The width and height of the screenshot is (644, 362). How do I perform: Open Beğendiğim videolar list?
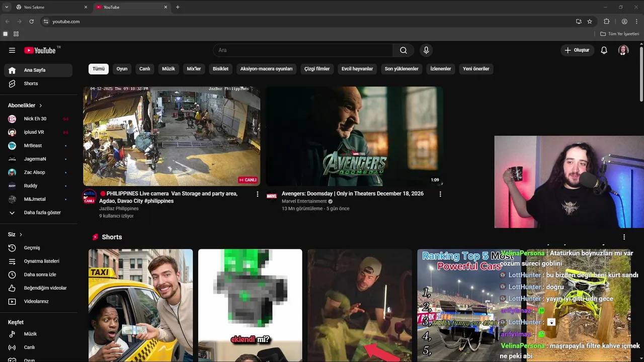point(38,288)
